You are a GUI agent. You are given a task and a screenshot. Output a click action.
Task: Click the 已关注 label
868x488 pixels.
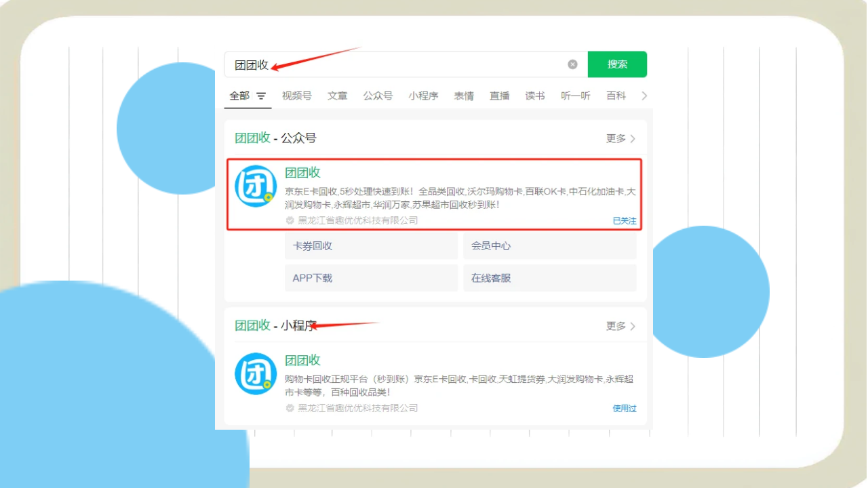(x=625, y=221)
